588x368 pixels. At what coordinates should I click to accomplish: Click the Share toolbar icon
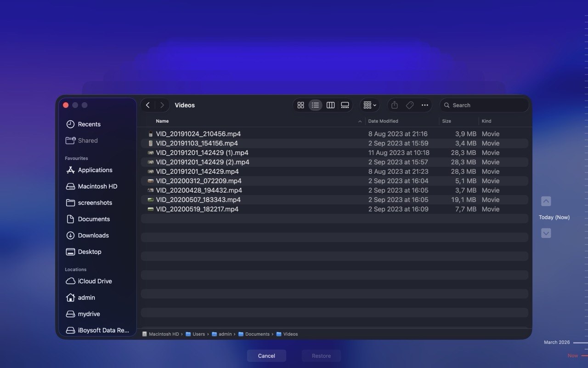[x=395, y=105]
